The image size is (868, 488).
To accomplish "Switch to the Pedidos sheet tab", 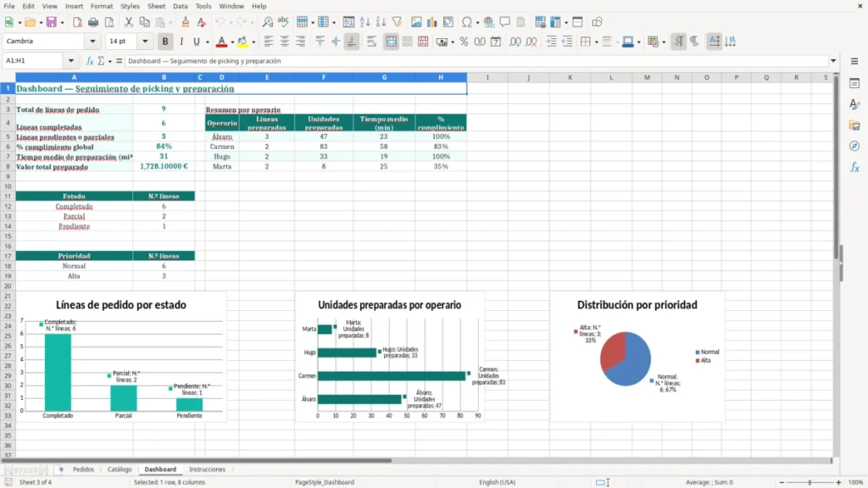I will tap(84, 469).
